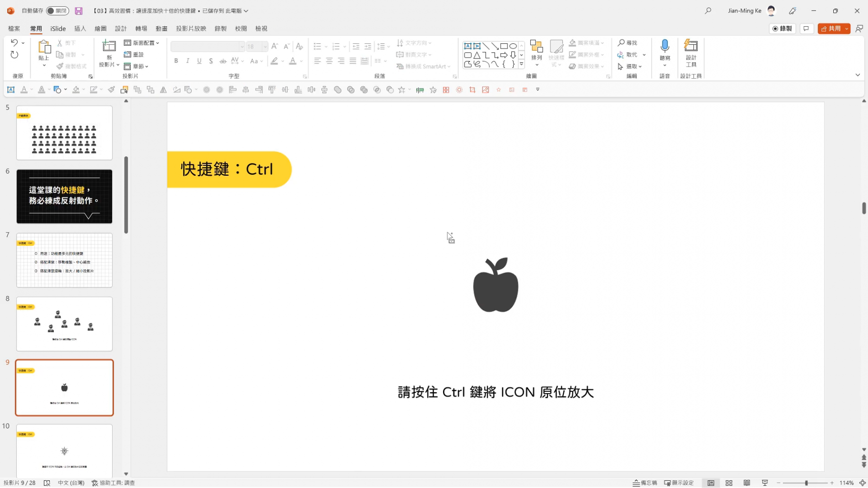The width and height of the screenshot is (868, 488).
Task: Toggle bold formatting
Action: 176,61
